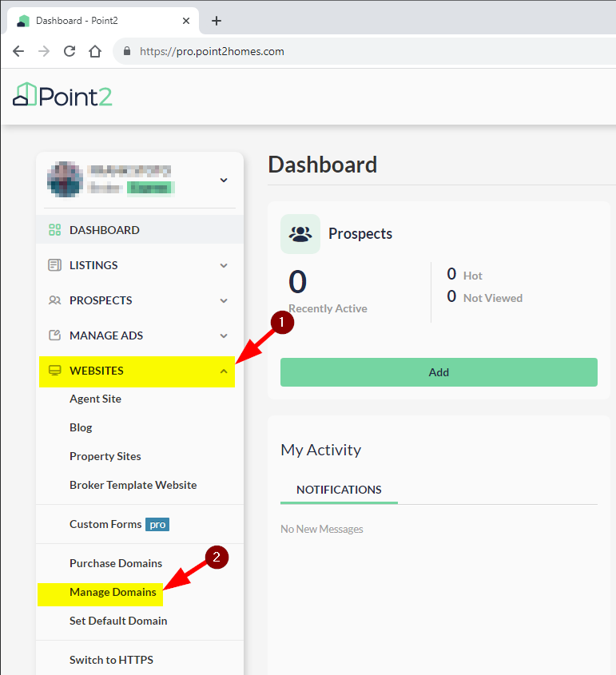Go to Property Sites
Viewport: 616px width, 675px height.
105,456
